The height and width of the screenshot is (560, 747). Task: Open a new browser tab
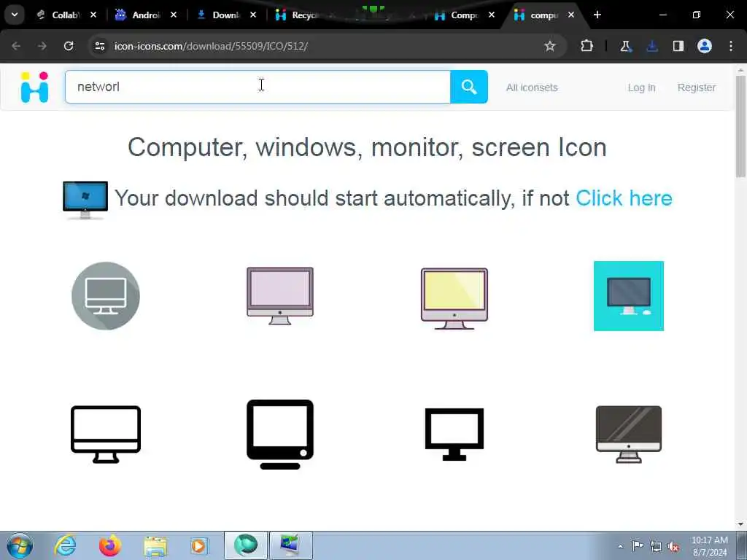pos(597,15)
